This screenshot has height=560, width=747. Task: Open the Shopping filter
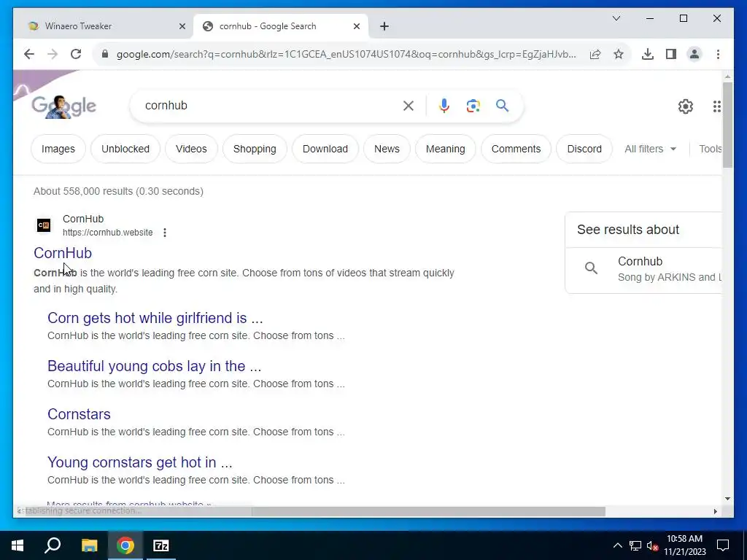[x=255, y=149]
